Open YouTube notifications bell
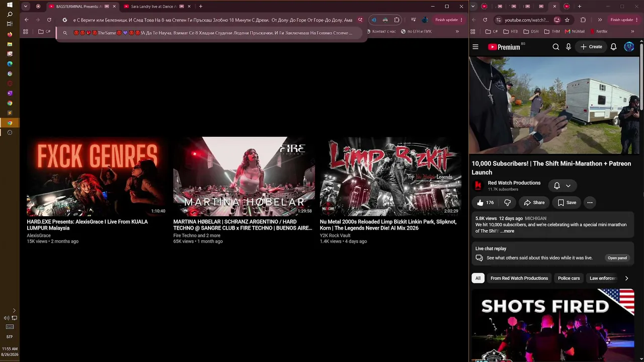 (614, 47)
